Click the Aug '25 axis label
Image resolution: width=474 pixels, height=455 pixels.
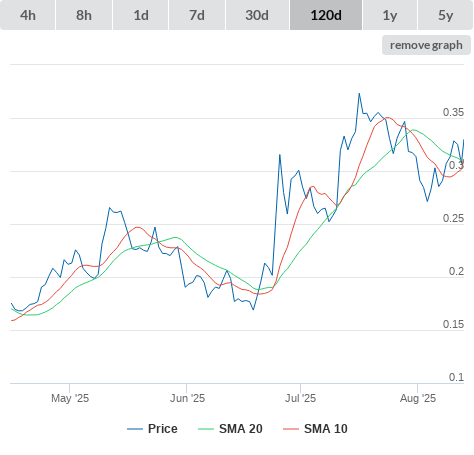point(418,398)
